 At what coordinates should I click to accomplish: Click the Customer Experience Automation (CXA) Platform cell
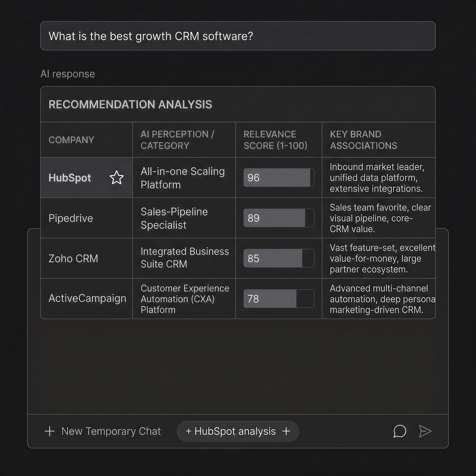coord(185,299)
